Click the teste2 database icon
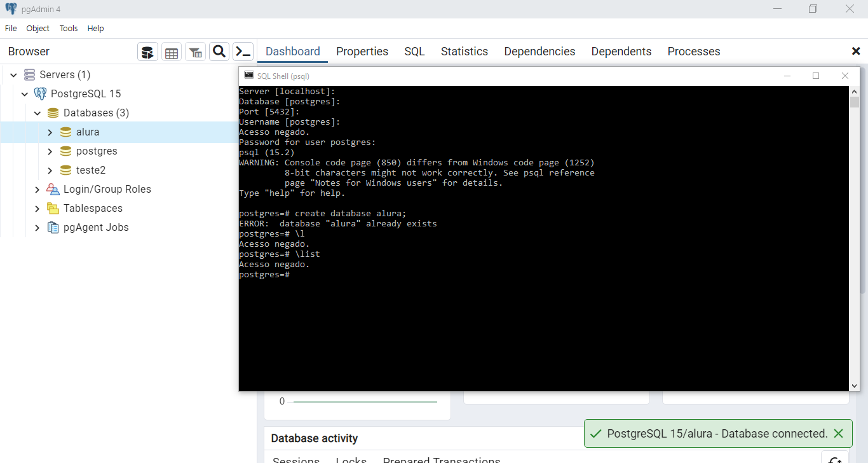This screenshot has width=868, height=463. pyautogui.click(x=65, y=170)
